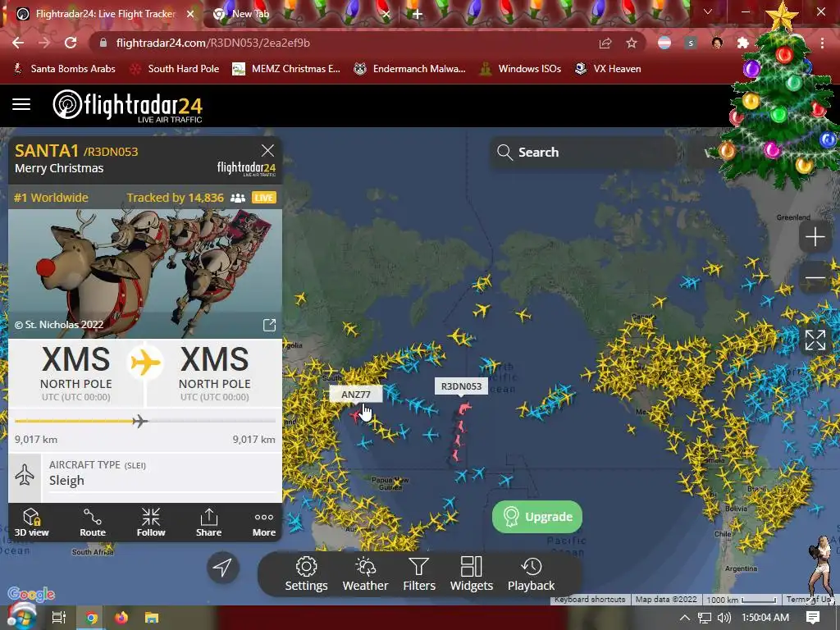Go back in browser history
Screen dimensions: 840x630
click(x=18, y=43)
